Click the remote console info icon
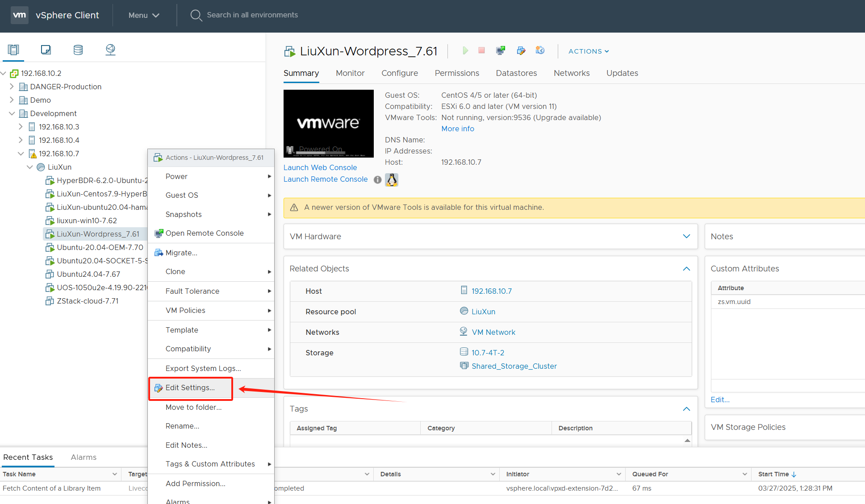The height and width of the screenshot is (504, 865). [378, 179]
